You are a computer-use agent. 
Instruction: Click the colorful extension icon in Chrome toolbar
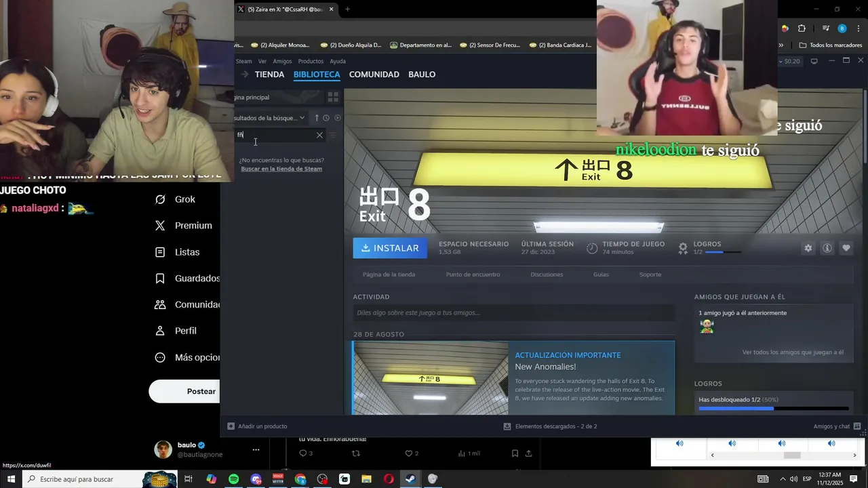785,28
